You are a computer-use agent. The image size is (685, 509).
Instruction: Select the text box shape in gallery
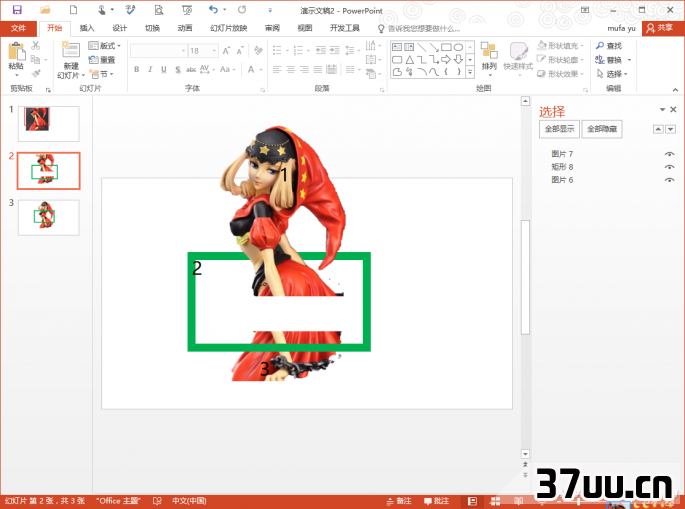coord(397,47)
